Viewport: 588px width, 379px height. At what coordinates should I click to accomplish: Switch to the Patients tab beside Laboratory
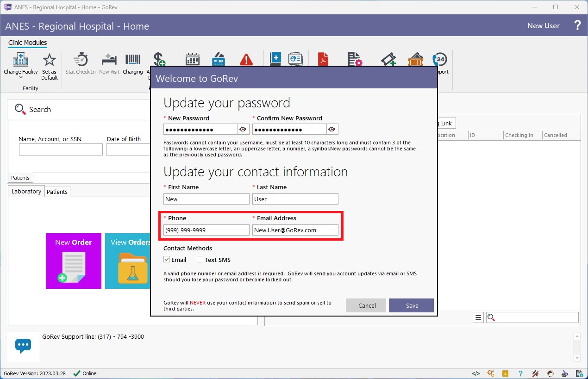[x=57, y=192]
